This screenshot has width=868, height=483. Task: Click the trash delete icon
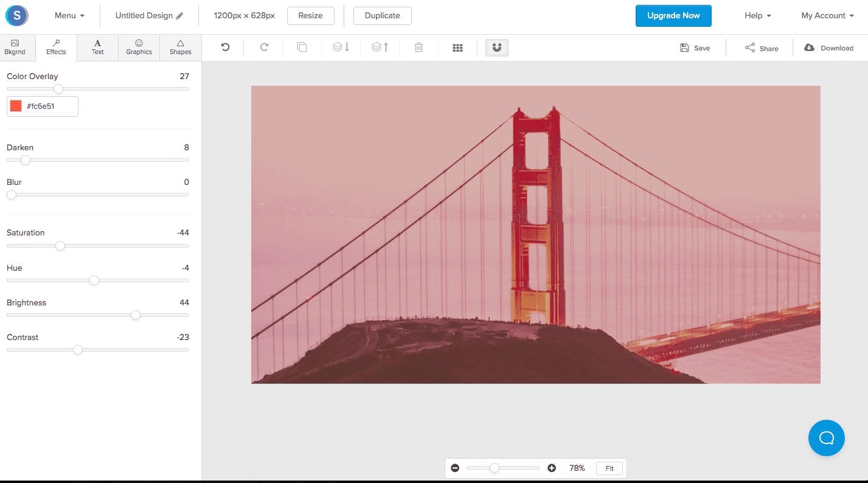(x=418, y=47)
